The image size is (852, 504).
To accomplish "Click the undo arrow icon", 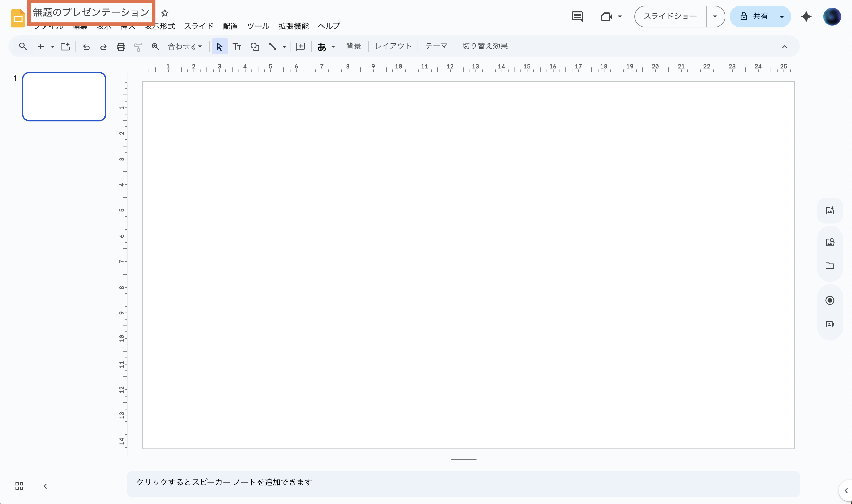I will [86, 46].
